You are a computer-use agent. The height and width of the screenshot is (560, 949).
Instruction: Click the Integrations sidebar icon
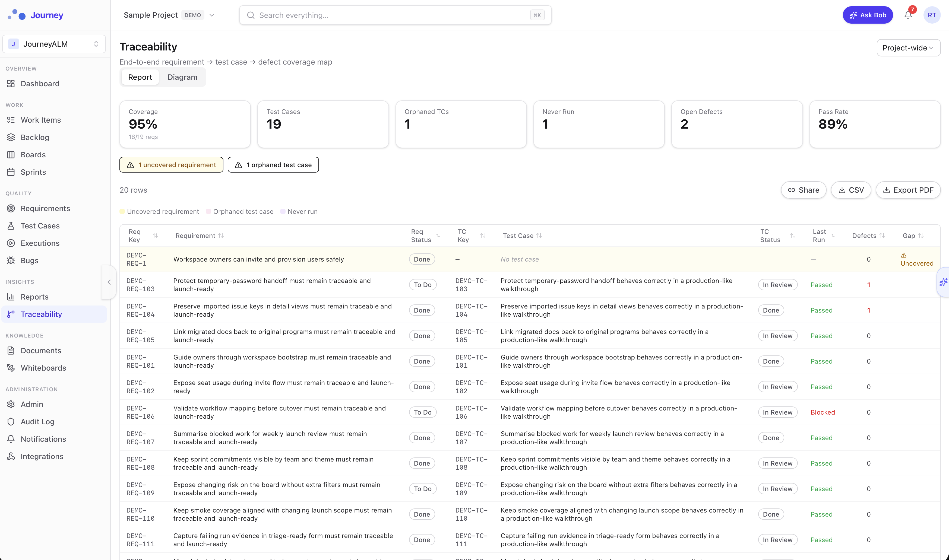click(11, 456)
